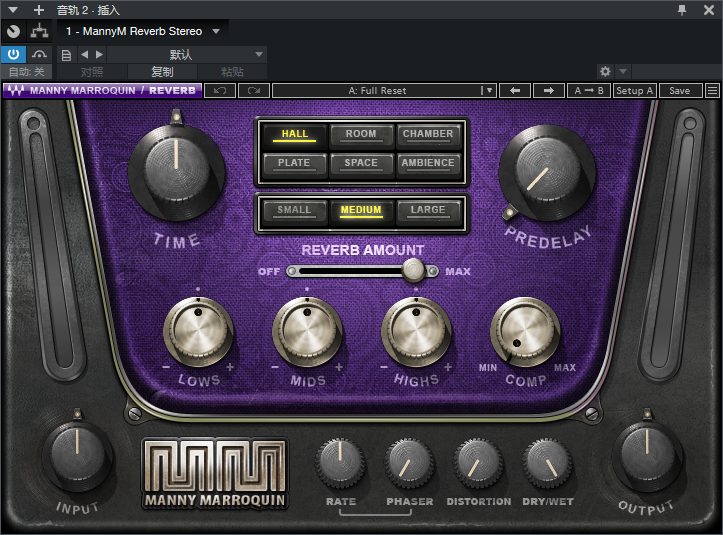The height and width of the screenshot is (535, 723).
Task: Click the DISTORTION knob
Action: coord(478,463)
